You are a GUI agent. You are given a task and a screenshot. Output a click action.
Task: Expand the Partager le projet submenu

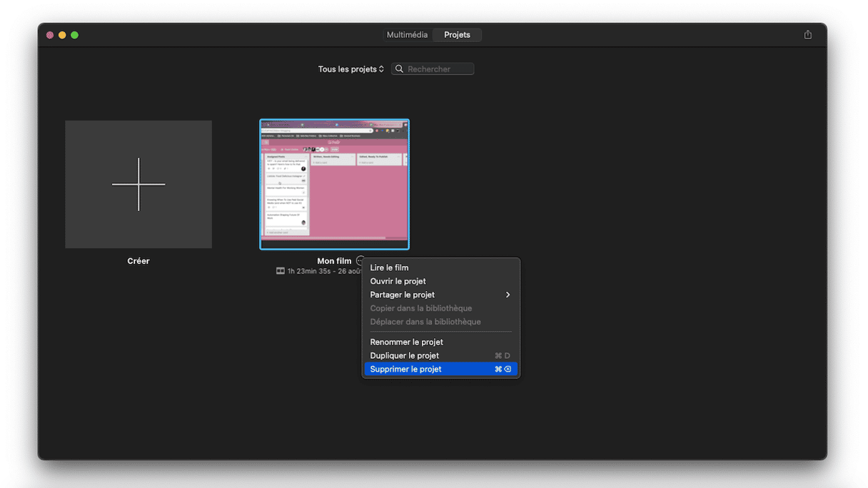[440, 295]
